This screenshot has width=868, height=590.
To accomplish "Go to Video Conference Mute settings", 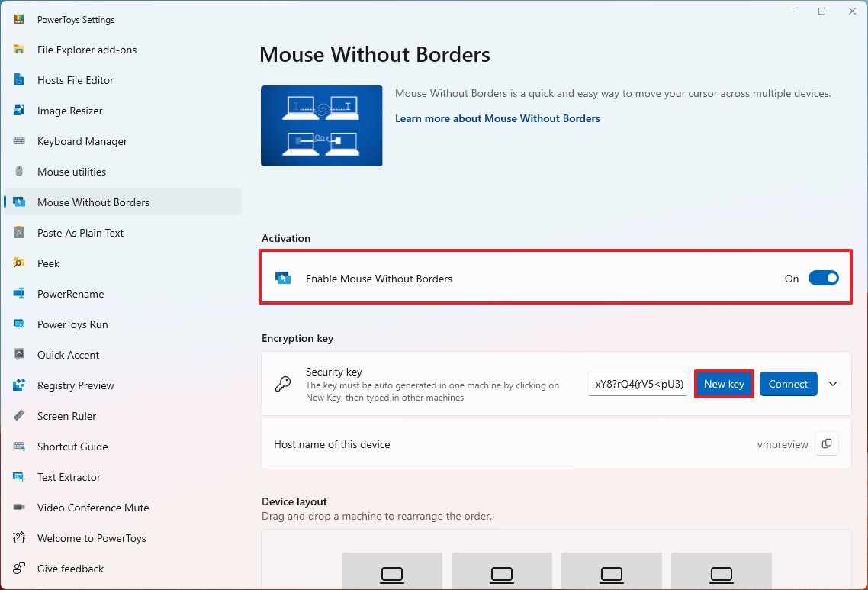I will (x=93, y=508).
